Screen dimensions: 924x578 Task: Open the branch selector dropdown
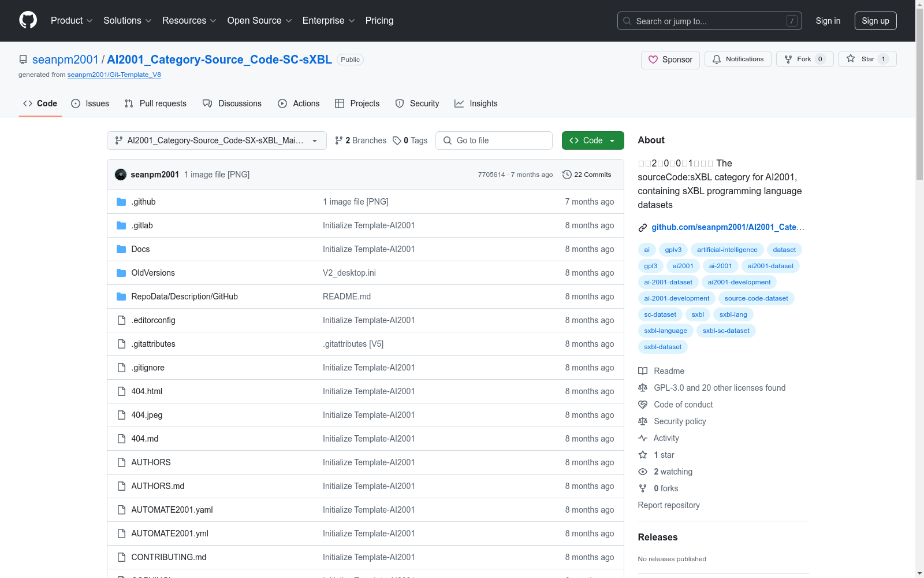point(217,140)
